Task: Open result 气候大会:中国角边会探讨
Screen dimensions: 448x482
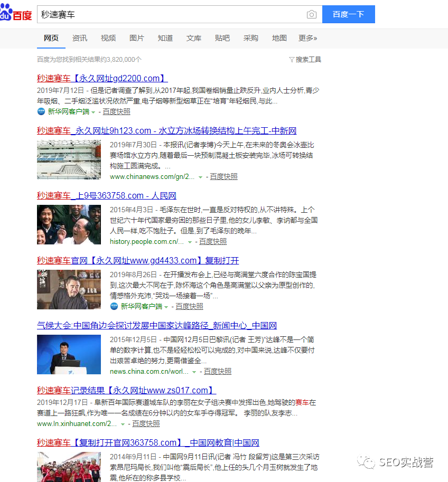Action: (157, 326)
